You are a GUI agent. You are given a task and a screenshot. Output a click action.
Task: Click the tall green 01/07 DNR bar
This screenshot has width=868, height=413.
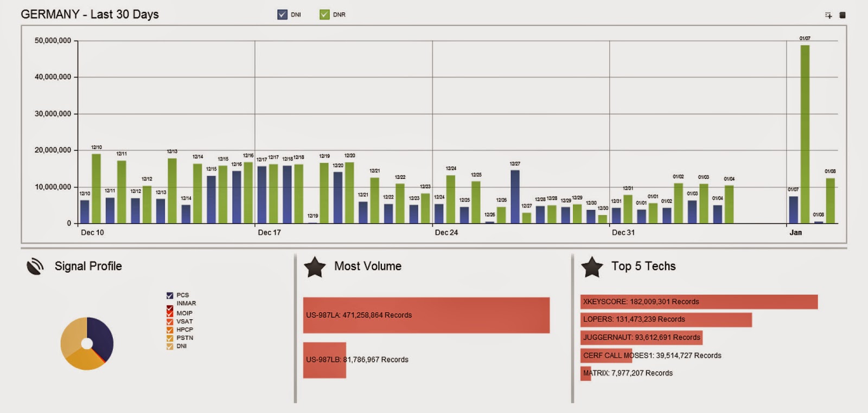(x=805, y=133)
